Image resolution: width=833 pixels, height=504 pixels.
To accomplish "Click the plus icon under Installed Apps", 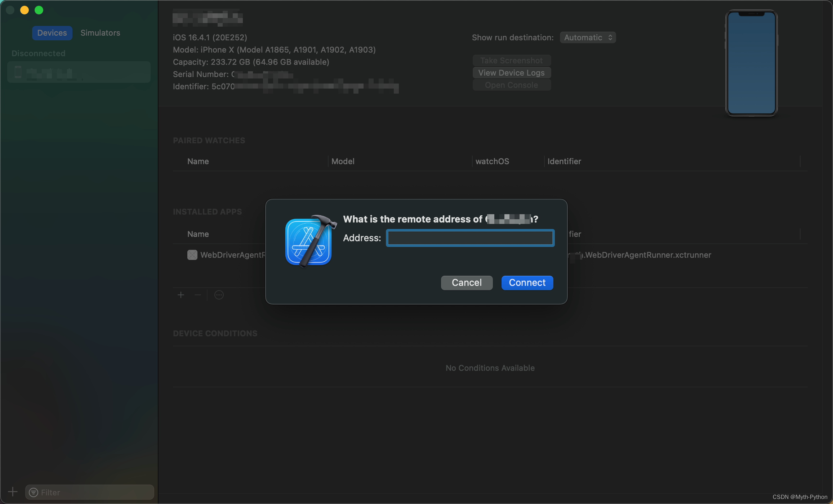I will [x=181, y=295].
